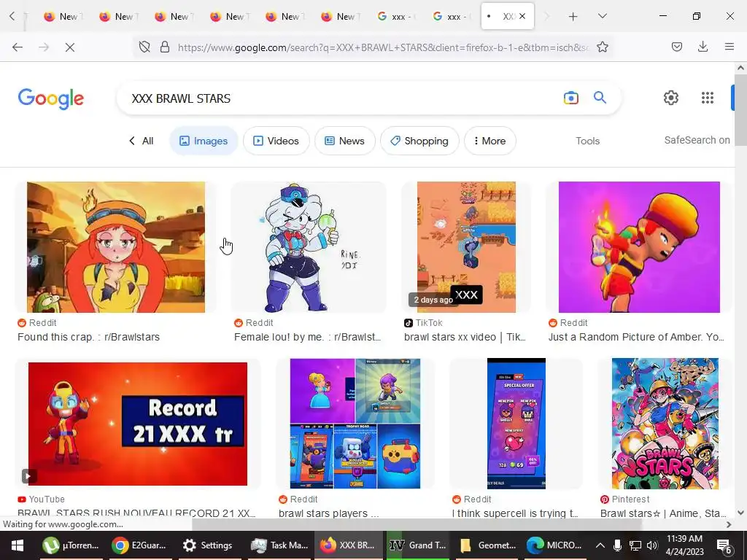Click the blue search magnifier icon

(x=600, y=98)
